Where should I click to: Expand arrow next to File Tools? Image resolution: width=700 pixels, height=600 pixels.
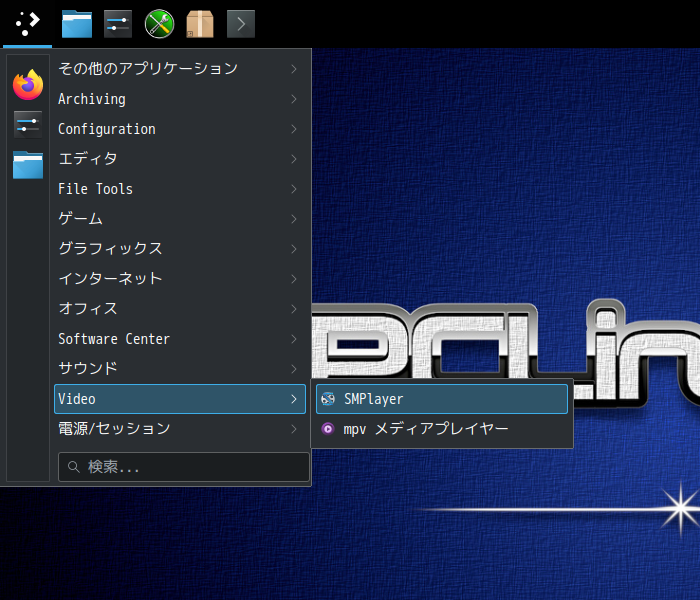click(294, 189)
